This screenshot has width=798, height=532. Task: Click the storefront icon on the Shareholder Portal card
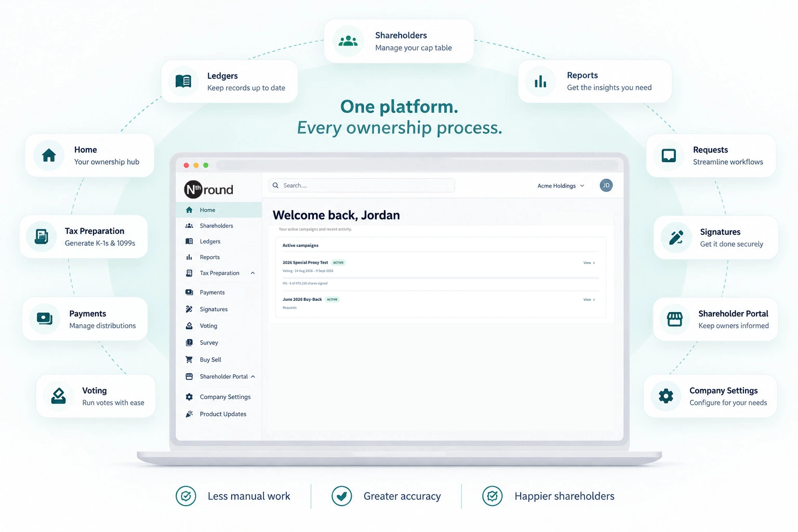click(x=675, y=319)
